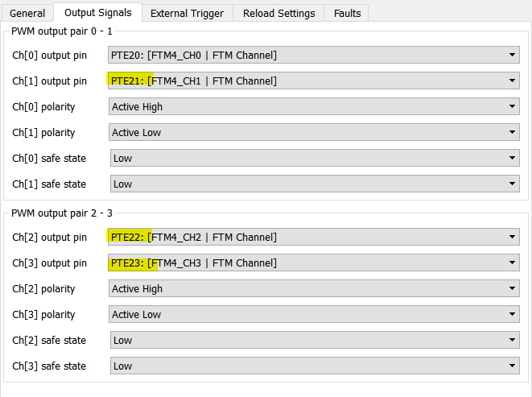Click the PTE22 FTM4_CH2 pin field

click(306, 237)
